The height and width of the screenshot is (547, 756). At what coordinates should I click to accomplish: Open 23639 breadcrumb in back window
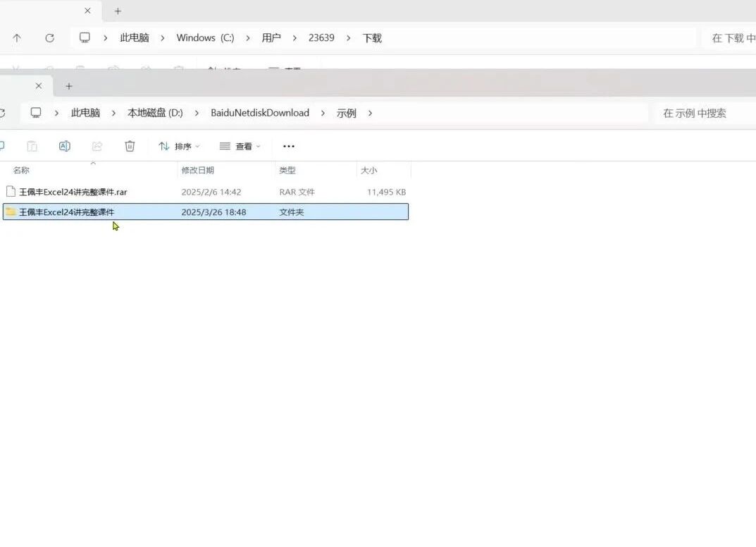coord(321,37)
